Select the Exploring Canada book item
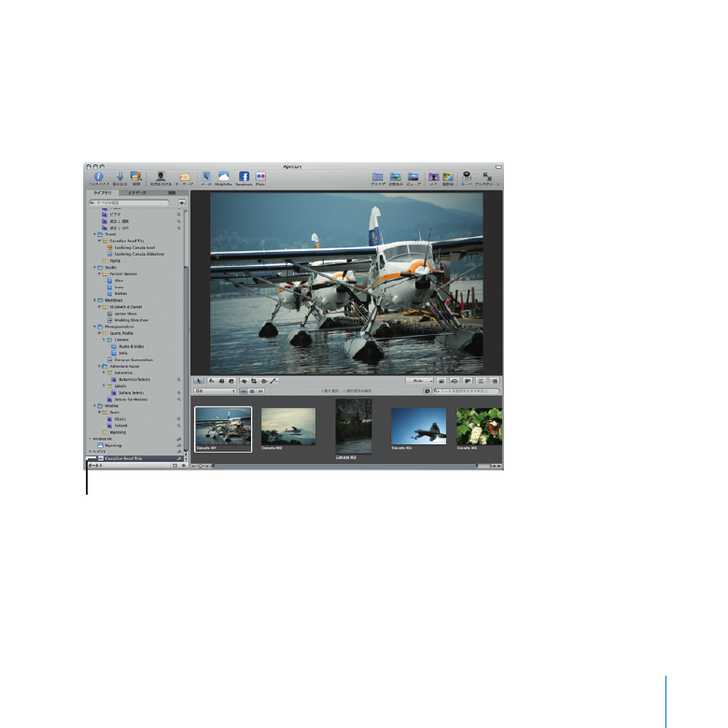728x728 pixels. click(x=131, y=247)
